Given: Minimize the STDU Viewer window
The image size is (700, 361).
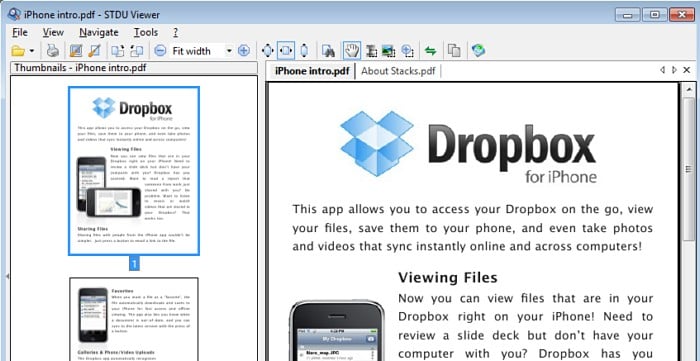Looking at the screenshot, I should coord(628,15).
